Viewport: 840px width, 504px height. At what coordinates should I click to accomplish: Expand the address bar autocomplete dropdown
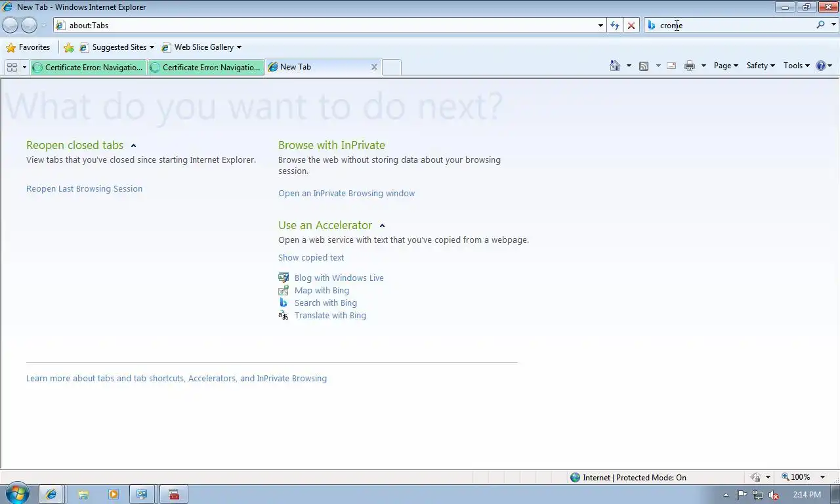click(x=600, y=25)
